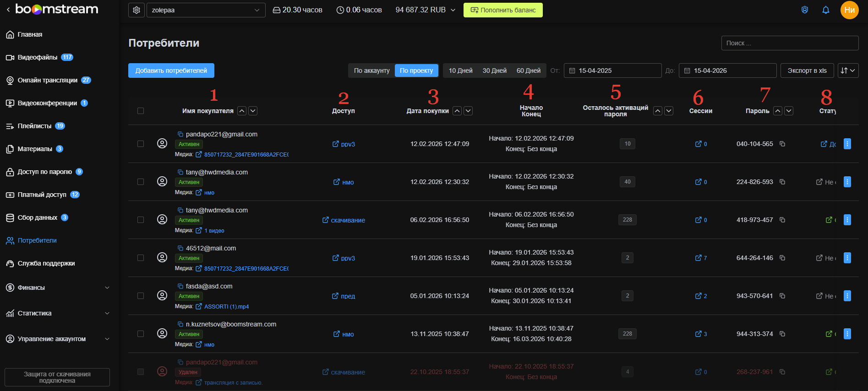Sort Пароль column descending
The image size is (868, 391).
(789, 111)
